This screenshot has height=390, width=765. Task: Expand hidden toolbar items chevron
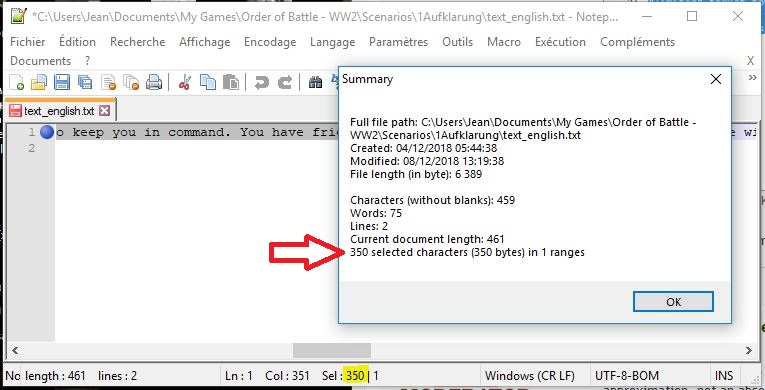coord(752,78)
